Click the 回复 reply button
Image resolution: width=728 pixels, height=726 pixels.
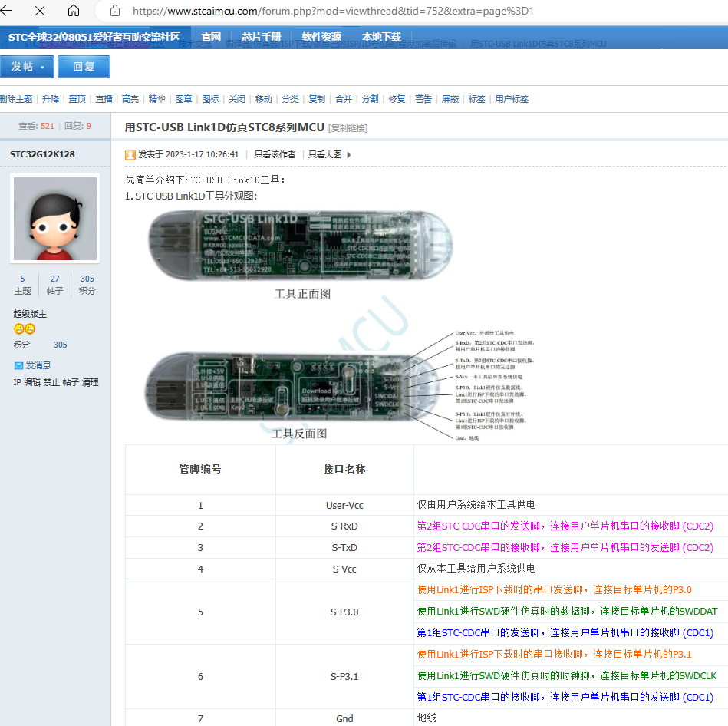pyautogui.click(x=84, y=67)
